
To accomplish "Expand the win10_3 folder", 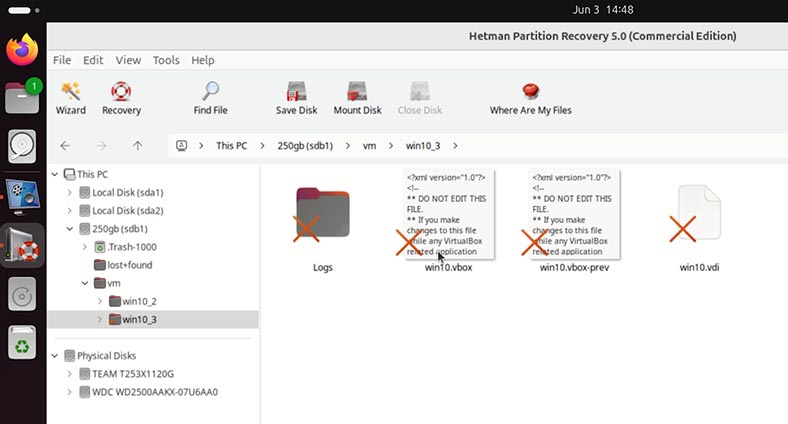I will (x=100, y=319).
